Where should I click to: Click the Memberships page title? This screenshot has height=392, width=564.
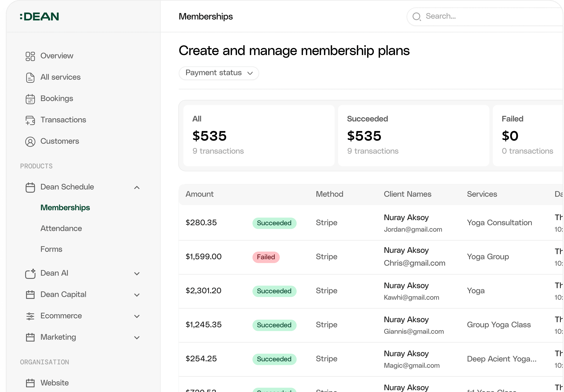click(x=206, y=16)
